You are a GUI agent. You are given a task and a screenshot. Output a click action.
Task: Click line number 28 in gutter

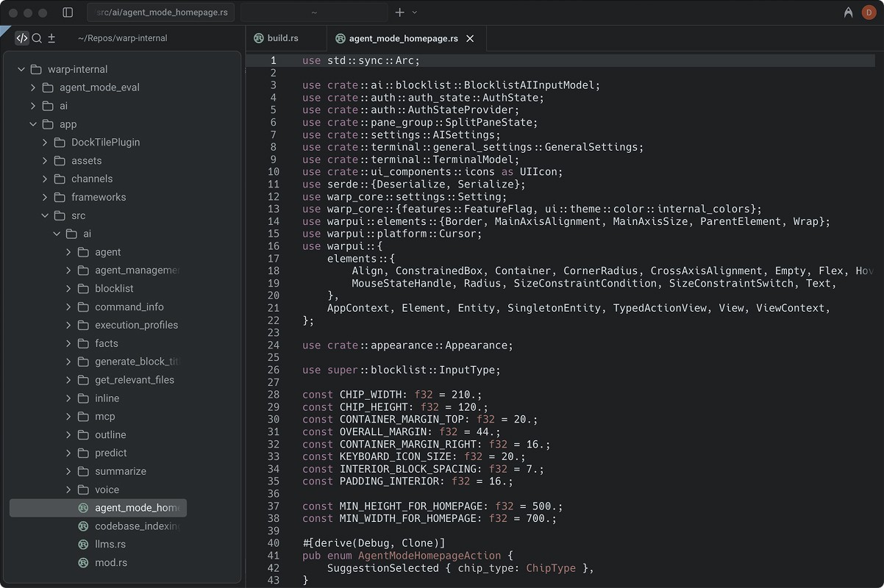coord(274,395)
